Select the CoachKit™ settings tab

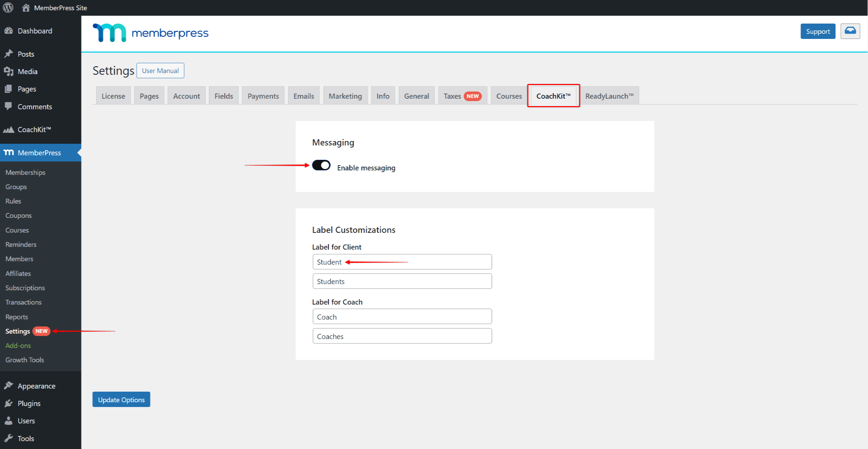click(x=553, y=96)
